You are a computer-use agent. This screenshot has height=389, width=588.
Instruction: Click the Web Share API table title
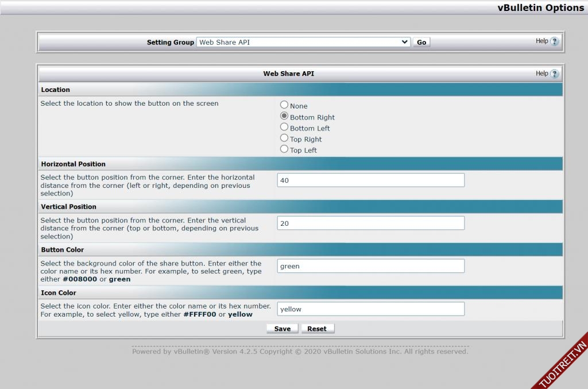[288, 74]
